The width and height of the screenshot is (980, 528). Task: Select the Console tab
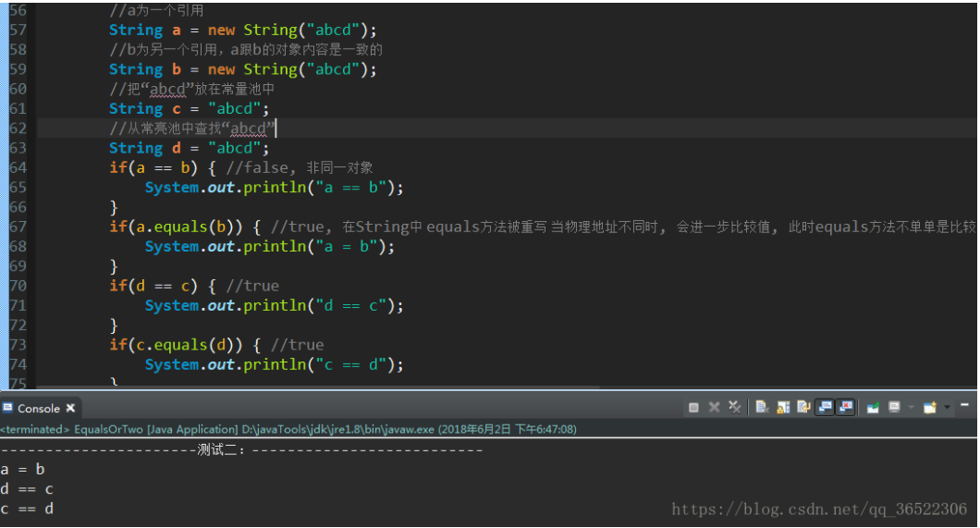40,408
